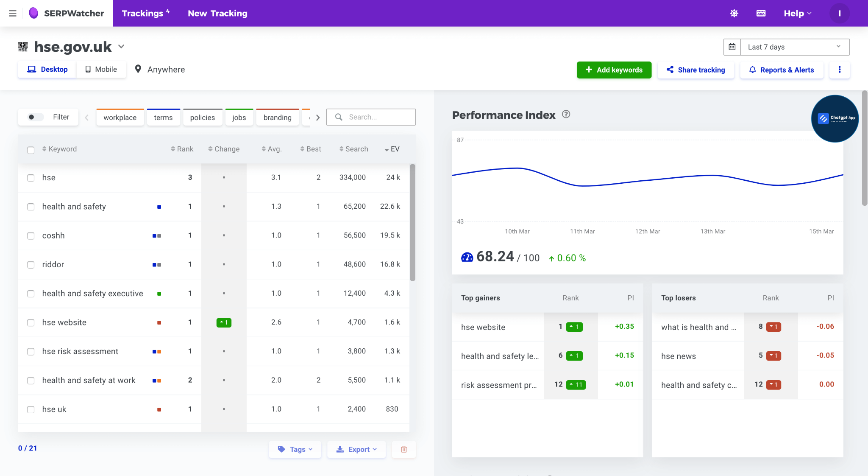
Task: Toggle the dark mode sun icon
Action: click(734, 13)
